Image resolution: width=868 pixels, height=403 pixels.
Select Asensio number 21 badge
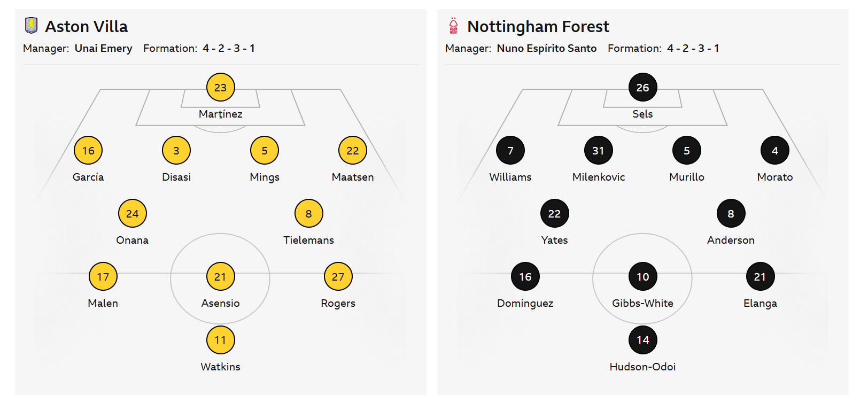[x=220, y=277]
